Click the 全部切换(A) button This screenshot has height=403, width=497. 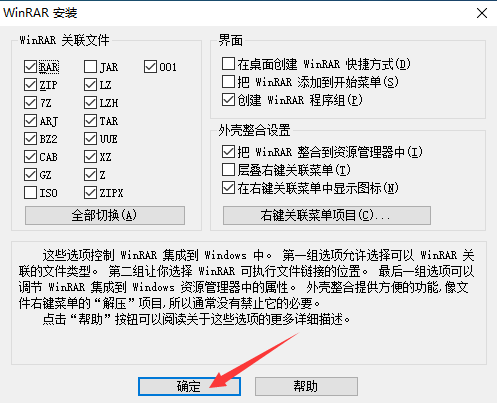coord(105,215)
